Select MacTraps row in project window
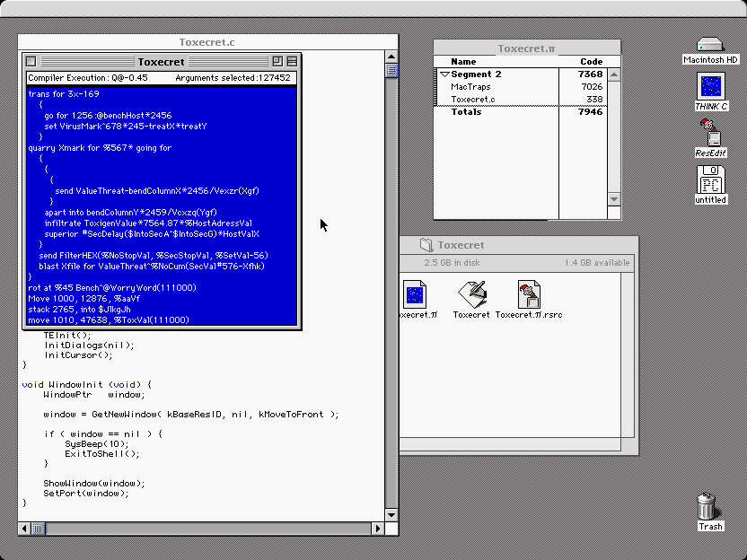The image size is (747, 560). click(x=520, y=87)
